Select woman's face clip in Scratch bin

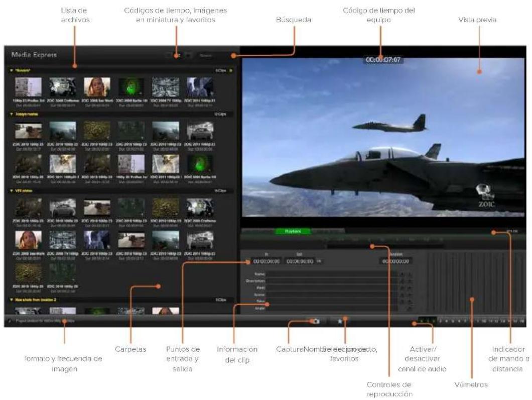click(97, 87)
